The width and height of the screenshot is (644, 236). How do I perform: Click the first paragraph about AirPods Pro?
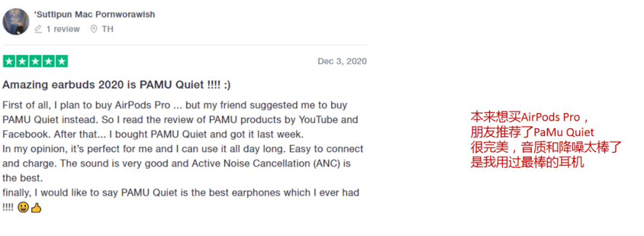(180, 119)
